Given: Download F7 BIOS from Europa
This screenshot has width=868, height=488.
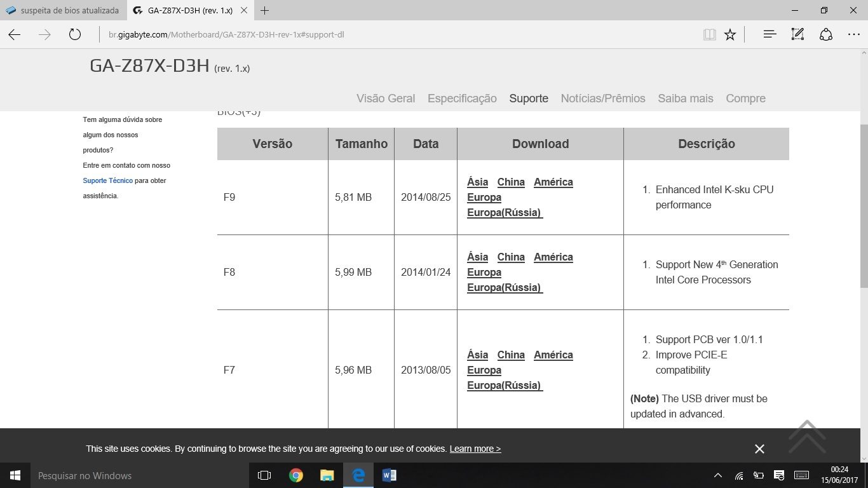Looking at the screenshot, I should [x=484, y=370].
